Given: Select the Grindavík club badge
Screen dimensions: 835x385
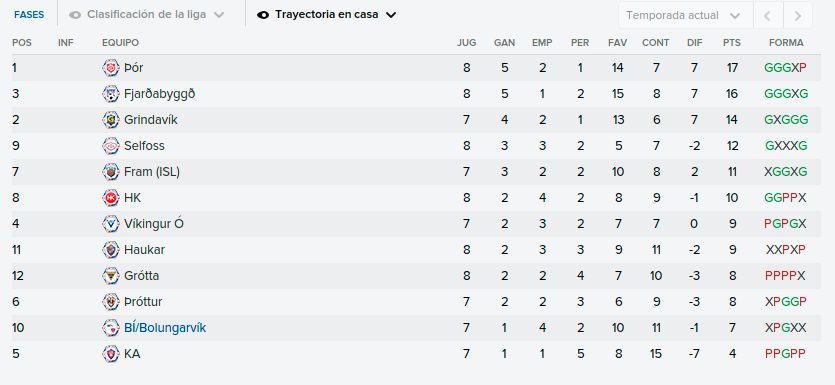Looking at the screenshot, I should pyautogui.click(x=111, y=120).
